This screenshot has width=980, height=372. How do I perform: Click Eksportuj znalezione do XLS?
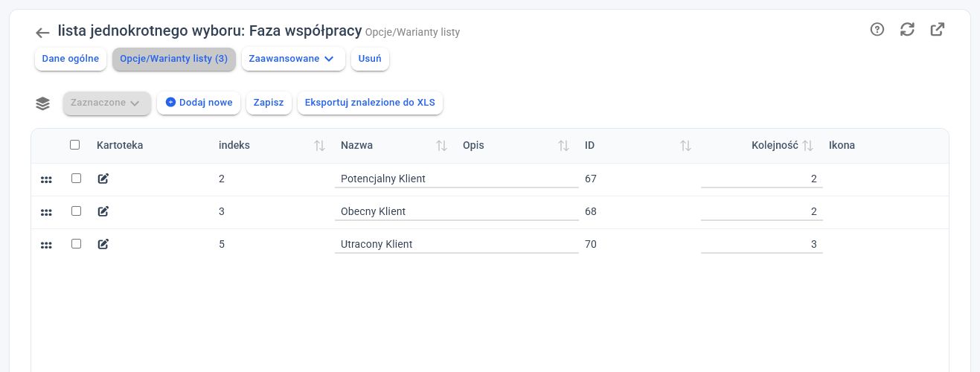click(x=370, y=103)
